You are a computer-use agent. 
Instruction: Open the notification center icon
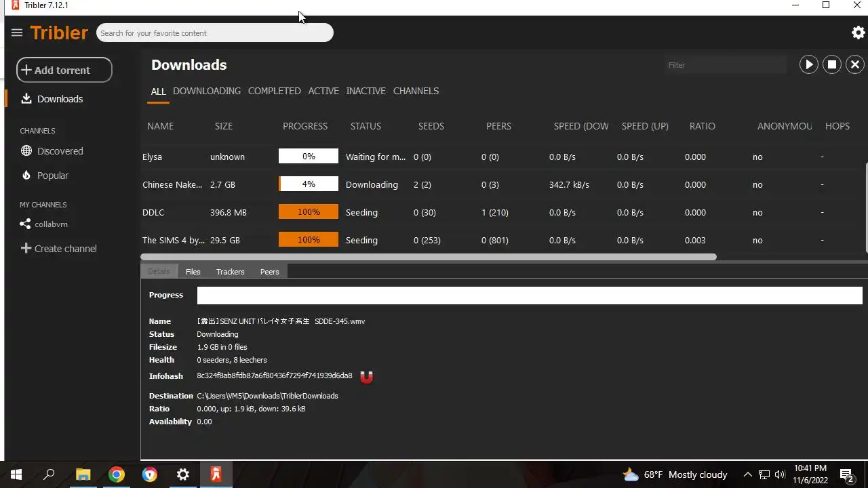[x=847, y=474]
